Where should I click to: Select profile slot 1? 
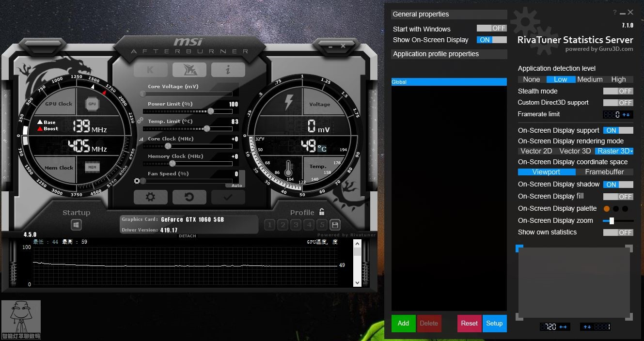point(270,225)
